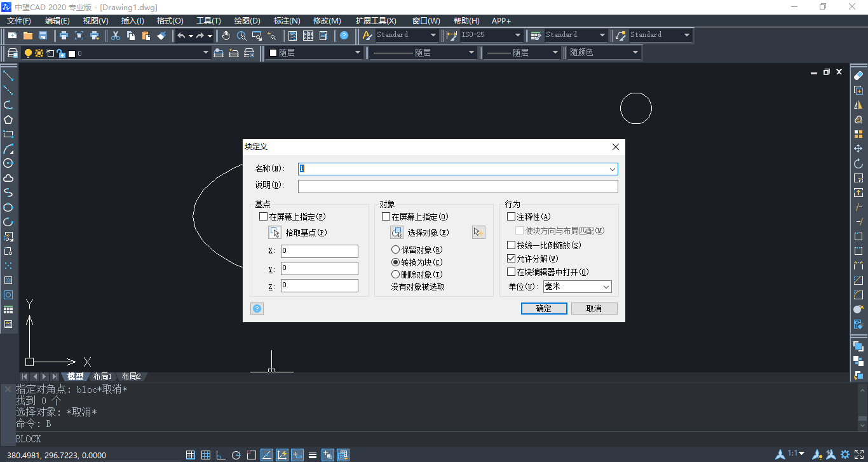This screenshot has width=868, height=462.
Task: Open quick select in block dialog
Action: tap(478, 233)
